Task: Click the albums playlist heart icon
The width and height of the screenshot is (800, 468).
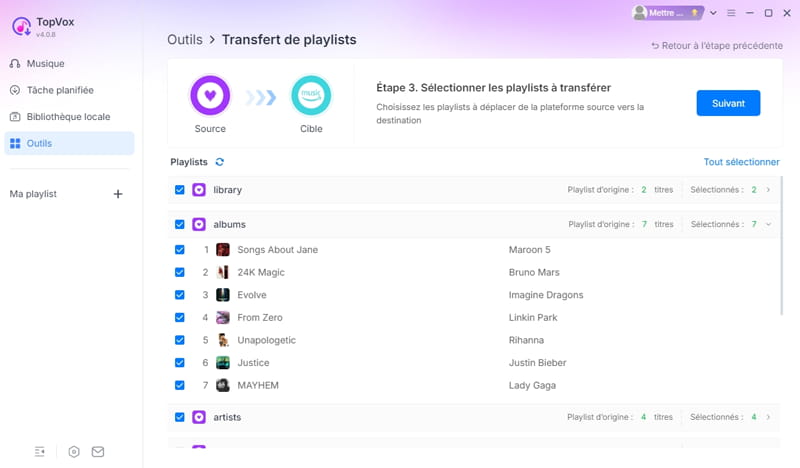Action: coord(199,225)
